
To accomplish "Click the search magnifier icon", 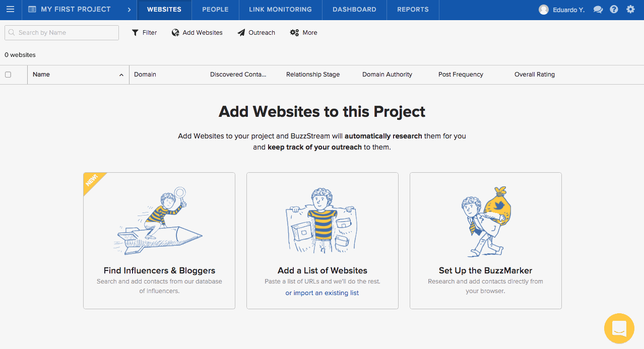I will pos(12,33).
